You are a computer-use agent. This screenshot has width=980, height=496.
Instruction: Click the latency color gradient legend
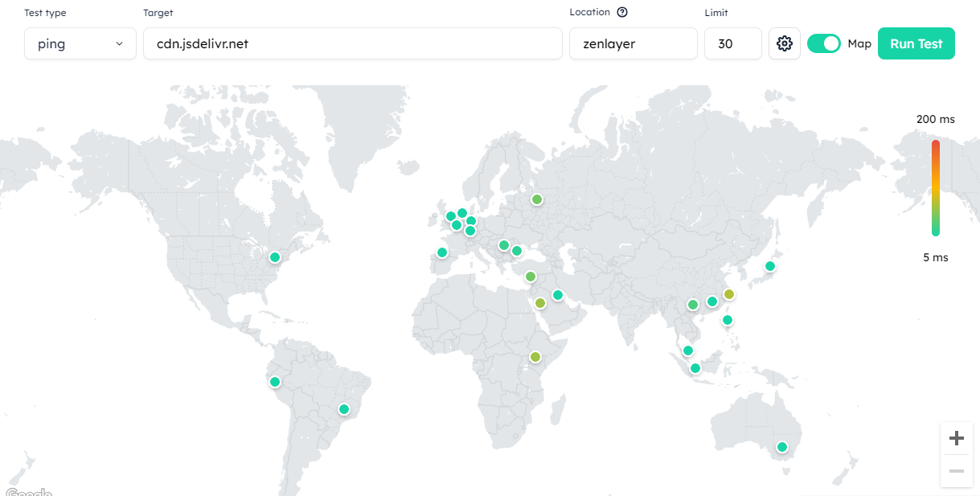click(935, 187)
